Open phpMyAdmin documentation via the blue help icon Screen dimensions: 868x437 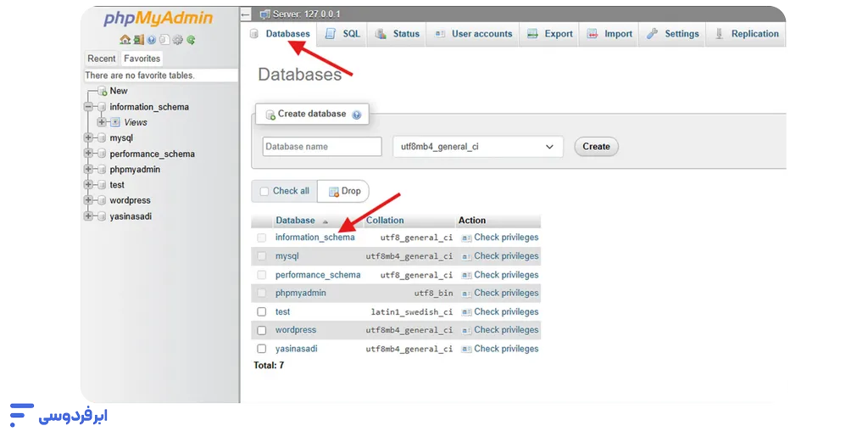(151, 40)
